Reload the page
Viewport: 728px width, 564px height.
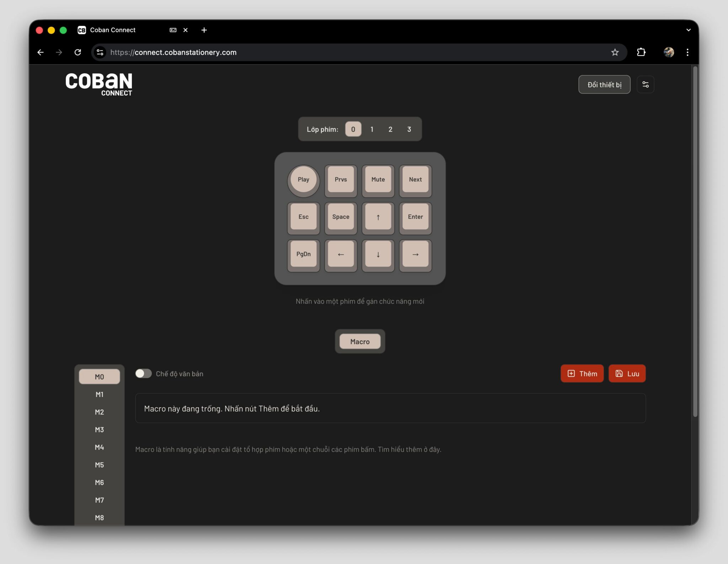tap(77, 53)
